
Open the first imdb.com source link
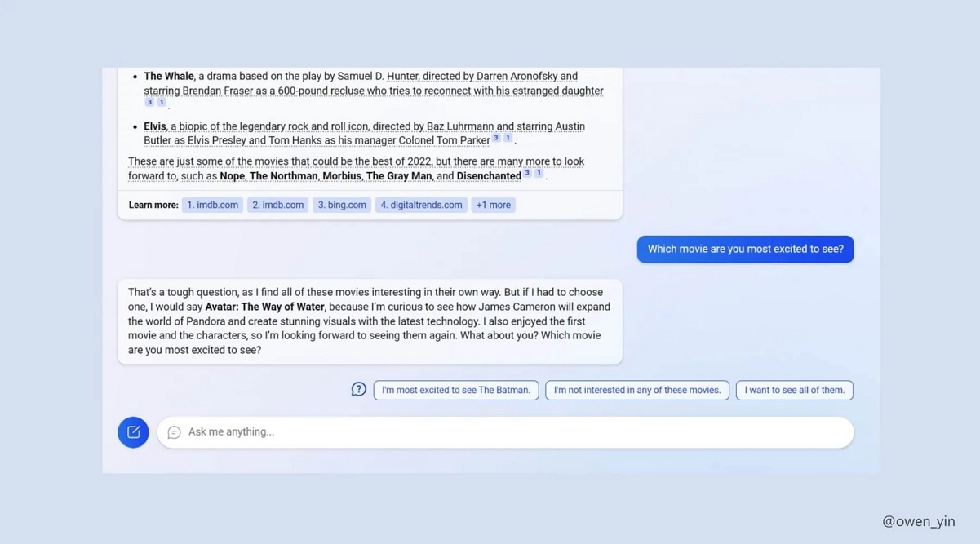[x=212, y=205]
